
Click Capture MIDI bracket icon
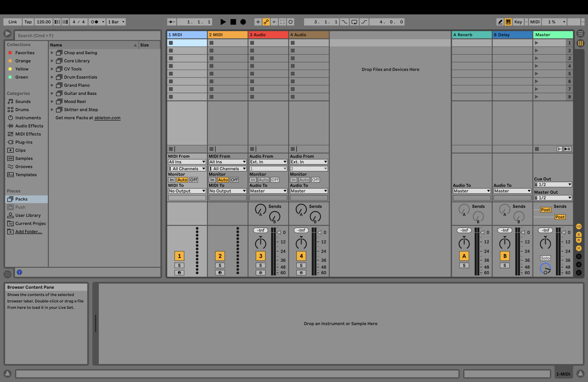[282, 22]
